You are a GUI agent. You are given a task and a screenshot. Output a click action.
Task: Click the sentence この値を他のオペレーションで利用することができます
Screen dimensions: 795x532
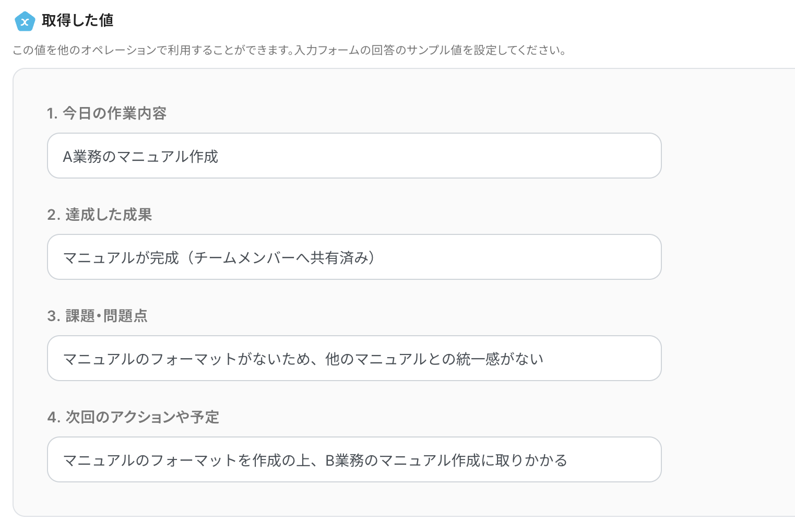click(152, 51)
